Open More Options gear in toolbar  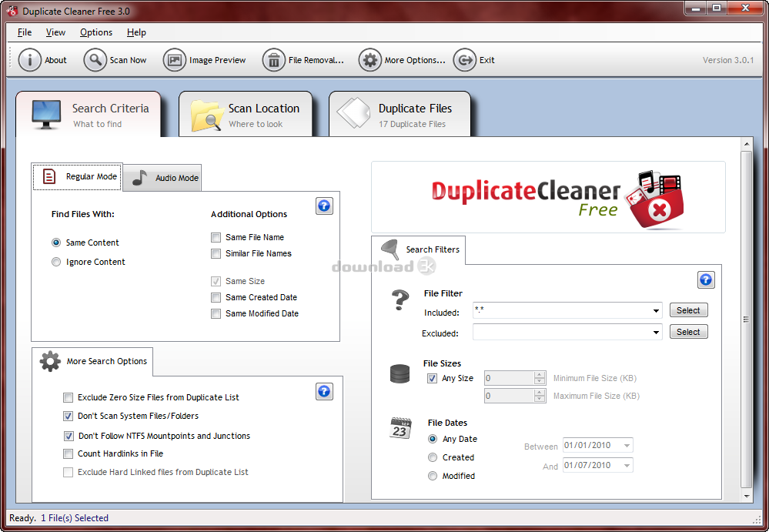pyautogui.click(x=369, y=60)
